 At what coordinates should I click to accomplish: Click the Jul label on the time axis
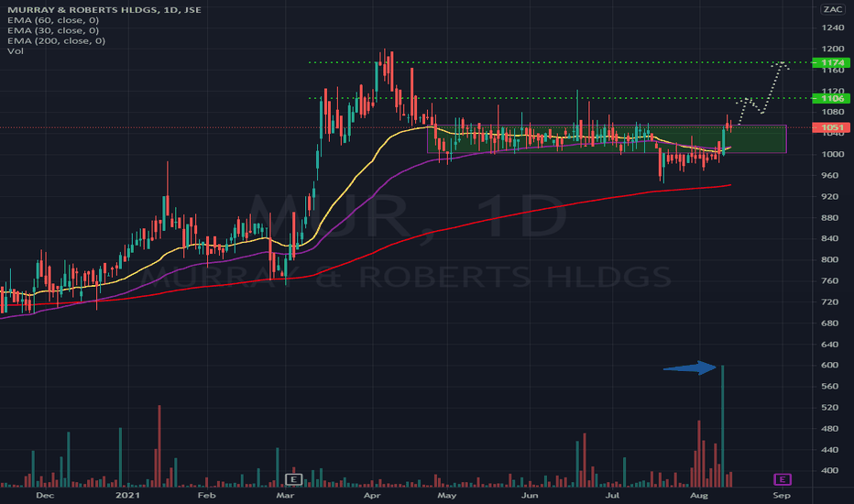pyautogui.click(x=613, y=495)
